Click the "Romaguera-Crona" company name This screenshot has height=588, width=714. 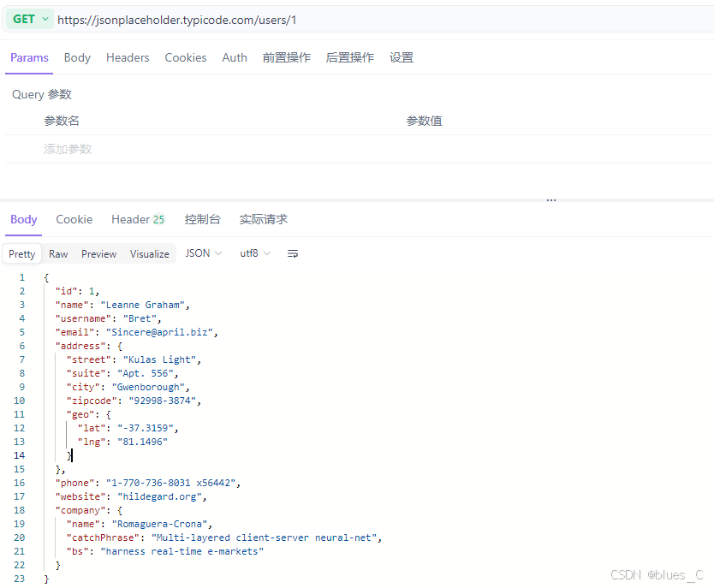tap(159, 524)
